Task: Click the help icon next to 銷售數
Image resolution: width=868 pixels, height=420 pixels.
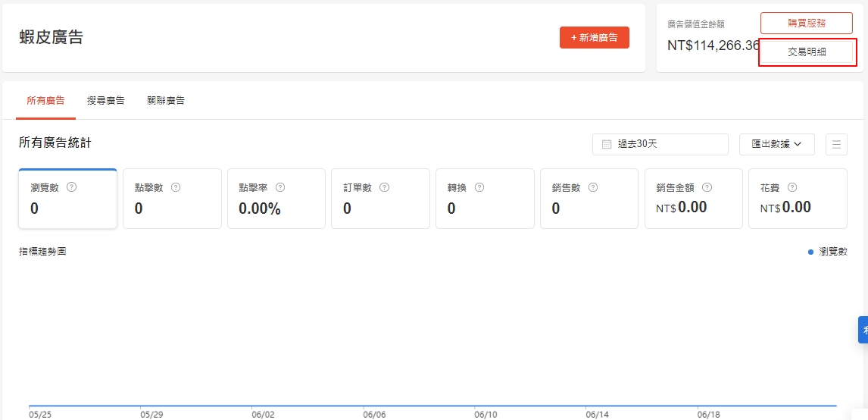Action: pyautogui.click(x=593, y=187)
